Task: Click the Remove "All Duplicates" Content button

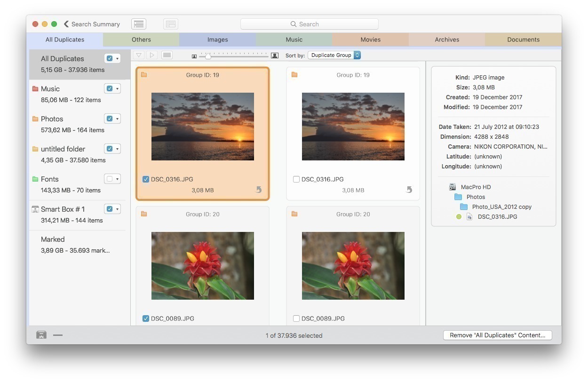Action: click(497, 335)
